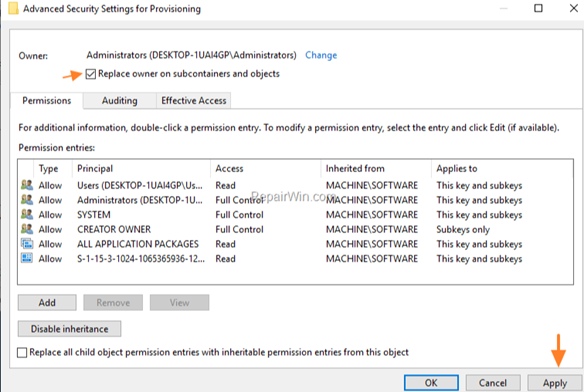
Task: Click the S-1-15-3-1024 SID entry icon
Action: click(27, 258)
